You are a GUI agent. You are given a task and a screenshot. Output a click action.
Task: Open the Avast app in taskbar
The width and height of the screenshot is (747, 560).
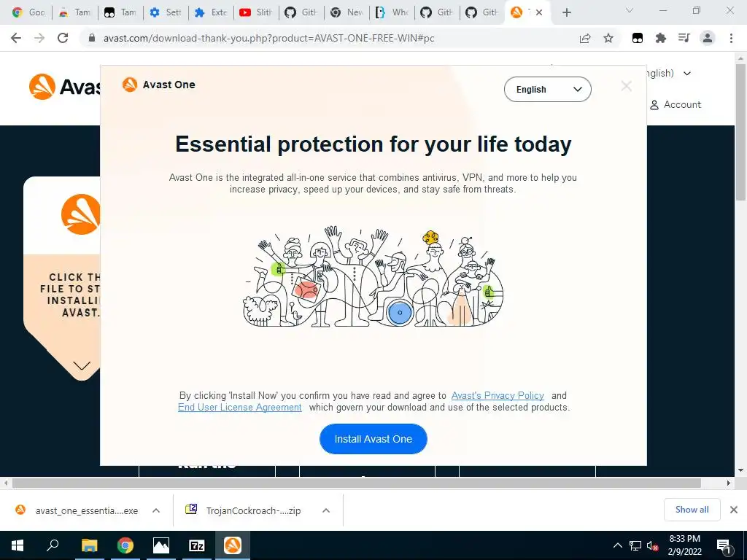pyautogui.click(x=233, y=545)
